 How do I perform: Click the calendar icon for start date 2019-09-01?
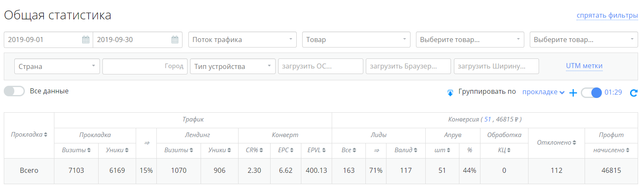click(x=86, y=40)
